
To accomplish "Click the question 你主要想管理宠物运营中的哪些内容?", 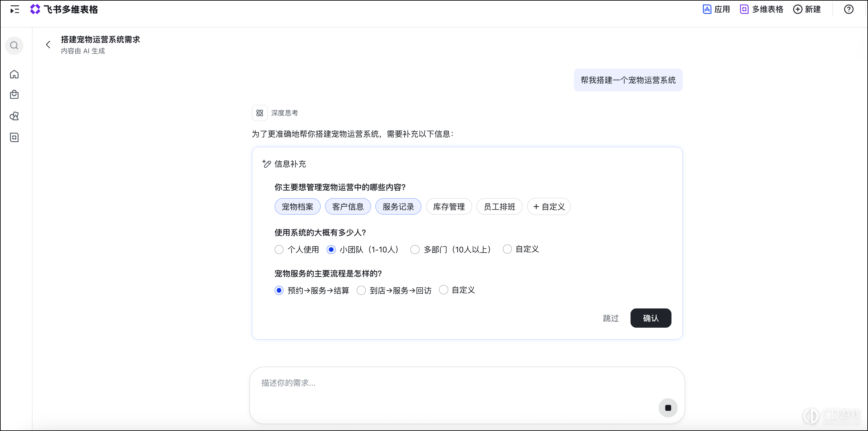I will (340, 187).
